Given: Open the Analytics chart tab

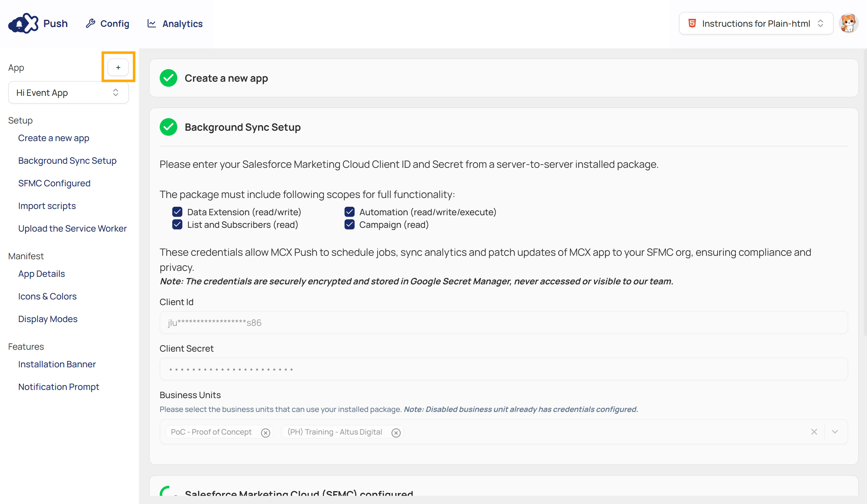Looking at the screenshot, I should [175, 23].
